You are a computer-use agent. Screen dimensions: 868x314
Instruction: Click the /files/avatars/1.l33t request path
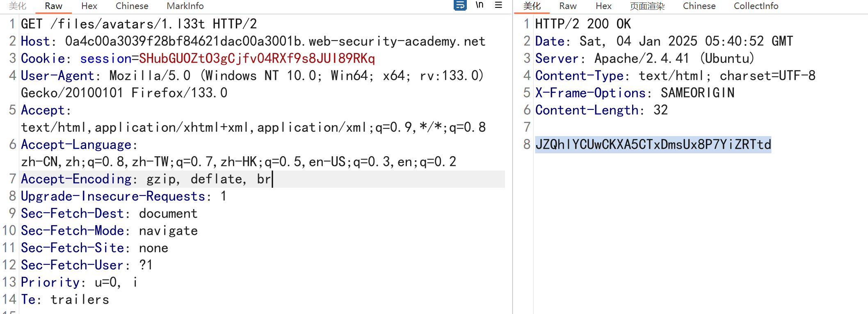[x=128, y=24]
